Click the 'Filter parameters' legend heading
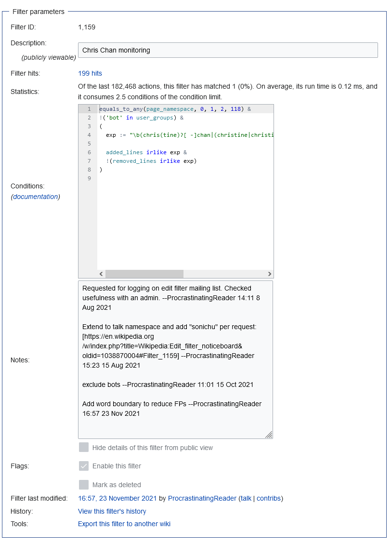Screen dimensions: 392x544 point(39,12)
